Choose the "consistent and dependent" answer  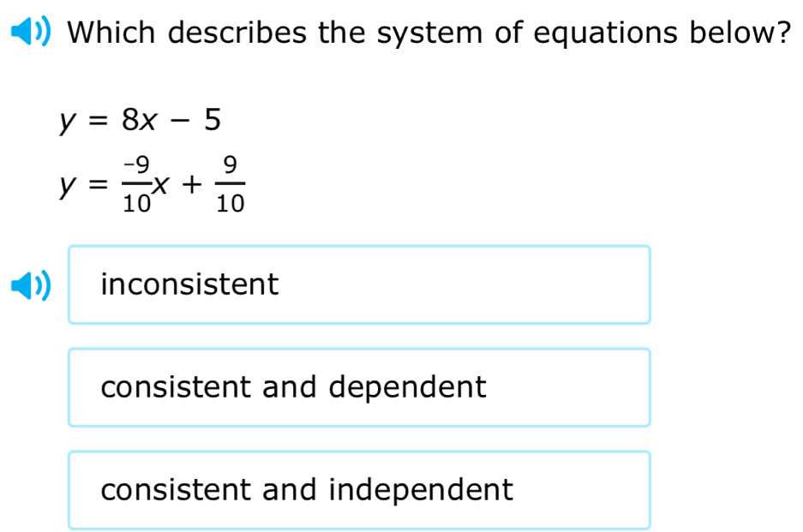click(359, 387)
